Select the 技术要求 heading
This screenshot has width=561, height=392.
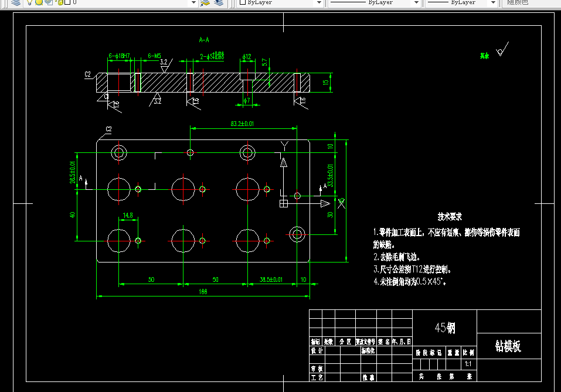450,216
